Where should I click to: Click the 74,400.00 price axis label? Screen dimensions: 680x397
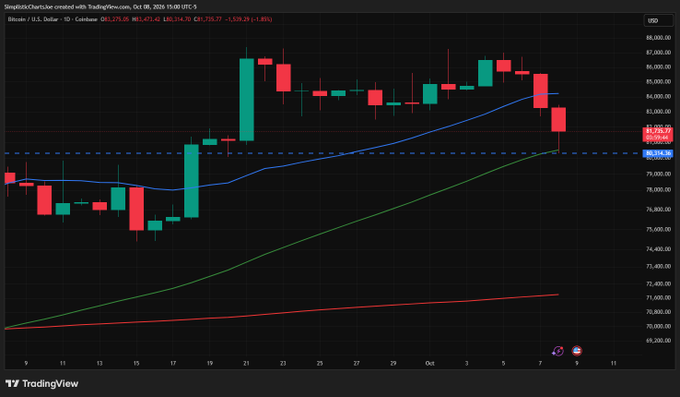tap(658, 249)
